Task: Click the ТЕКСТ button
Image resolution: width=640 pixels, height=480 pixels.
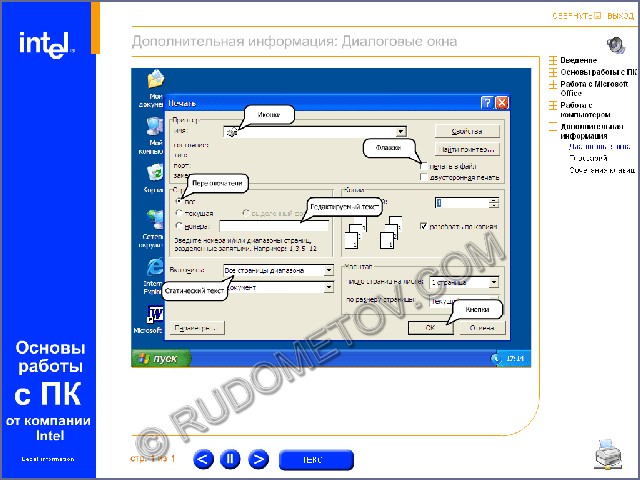Action: point(316,460)
